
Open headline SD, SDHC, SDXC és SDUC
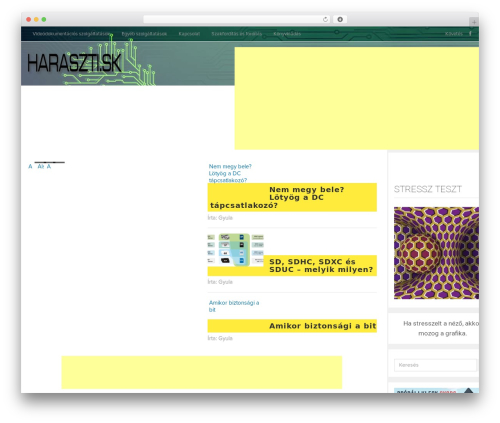point(321,266)
